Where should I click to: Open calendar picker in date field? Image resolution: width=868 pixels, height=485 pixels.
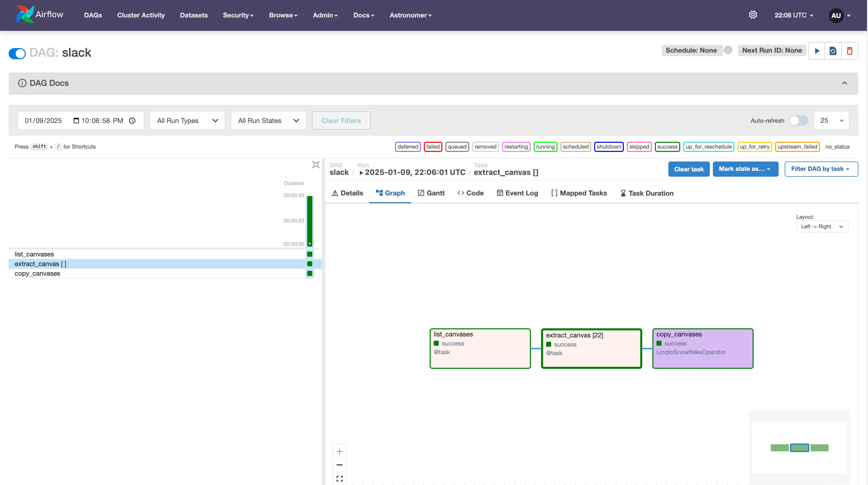pyautogui.click(x=76, y=120)
